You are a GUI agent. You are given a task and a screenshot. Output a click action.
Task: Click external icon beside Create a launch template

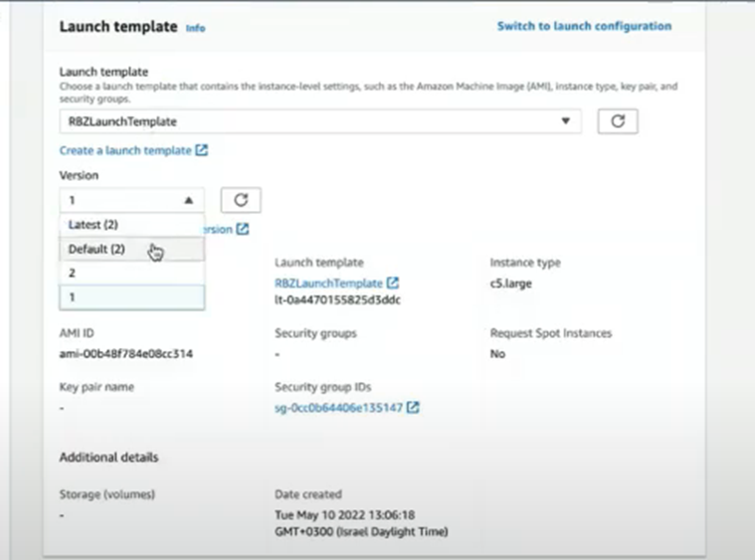[x=202, y=150]
